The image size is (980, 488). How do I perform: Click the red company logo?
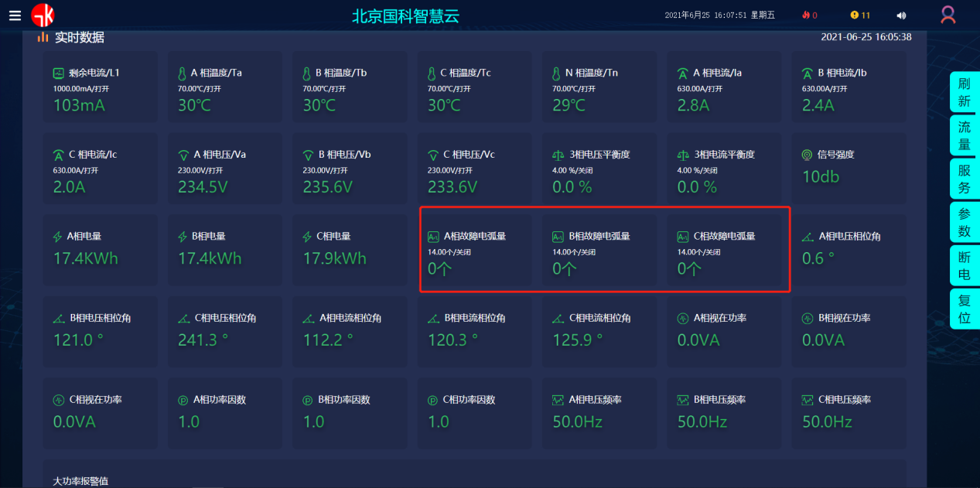pyautogui.click(x=43, y=15)
